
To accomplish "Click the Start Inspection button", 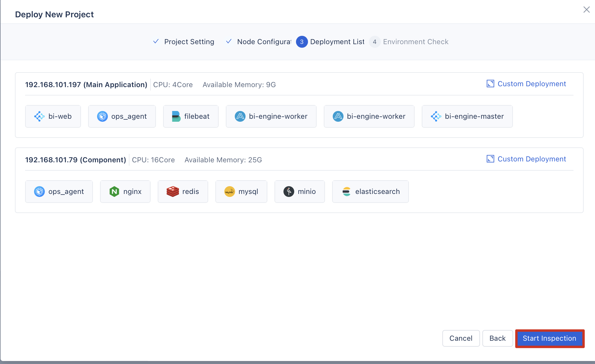I will [549, 338].
